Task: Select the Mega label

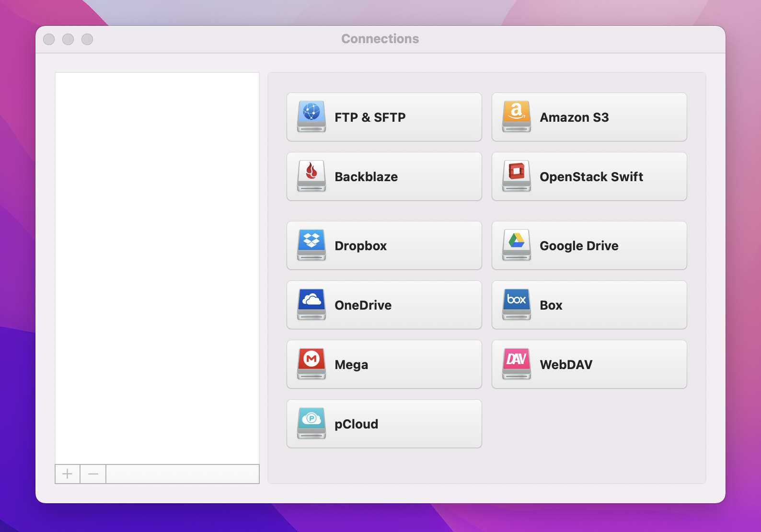Action: tap(351, 365)
